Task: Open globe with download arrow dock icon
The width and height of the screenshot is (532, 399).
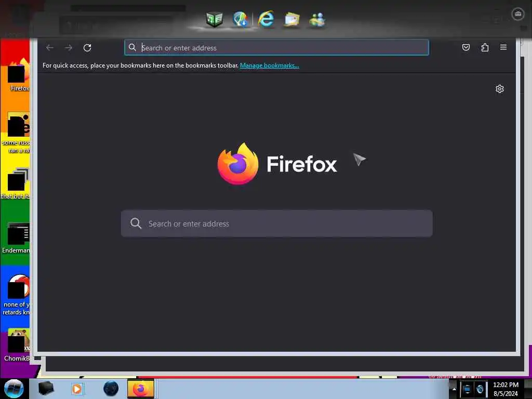Action: coord(240,19)
